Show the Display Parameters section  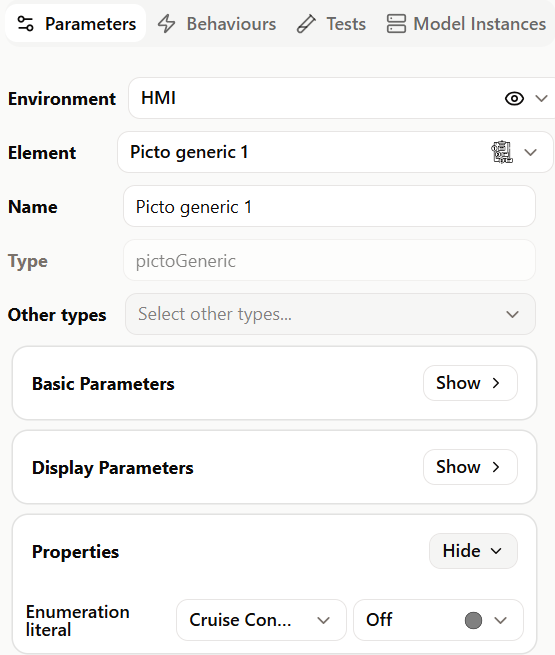(470, 467)
